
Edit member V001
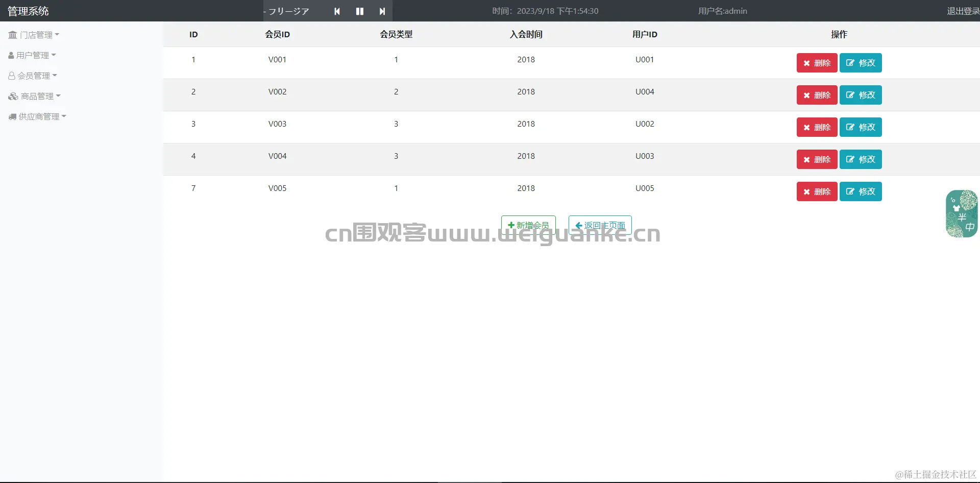(x=861, y=63)
